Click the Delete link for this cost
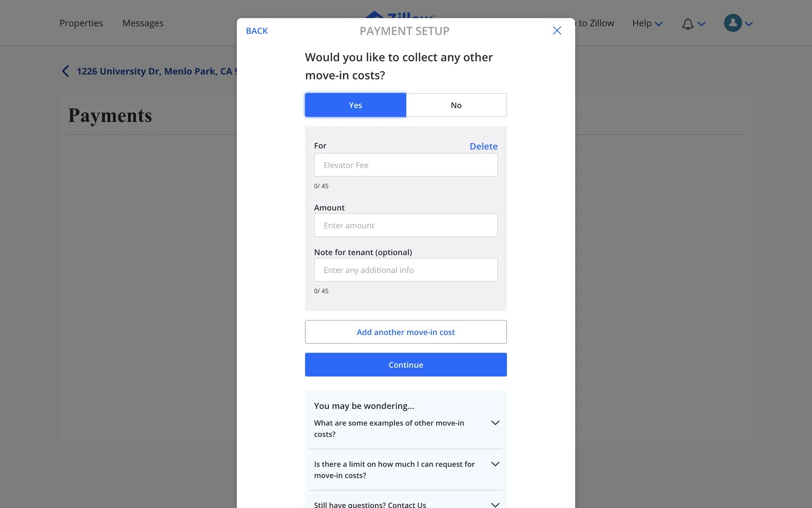 click(x=483, y=146)
